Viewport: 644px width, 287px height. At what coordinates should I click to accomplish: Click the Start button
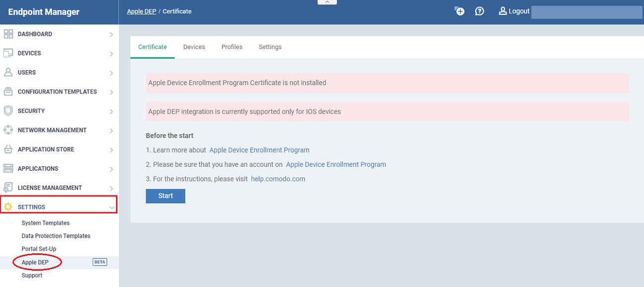[165, 196]
